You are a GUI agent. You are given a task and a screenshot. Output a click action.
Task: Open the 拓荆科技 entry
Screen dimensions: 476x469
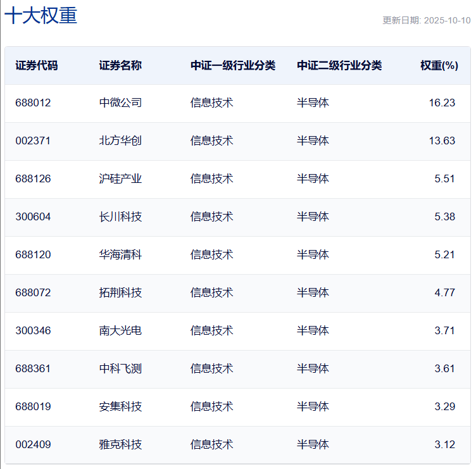(120, 292)
